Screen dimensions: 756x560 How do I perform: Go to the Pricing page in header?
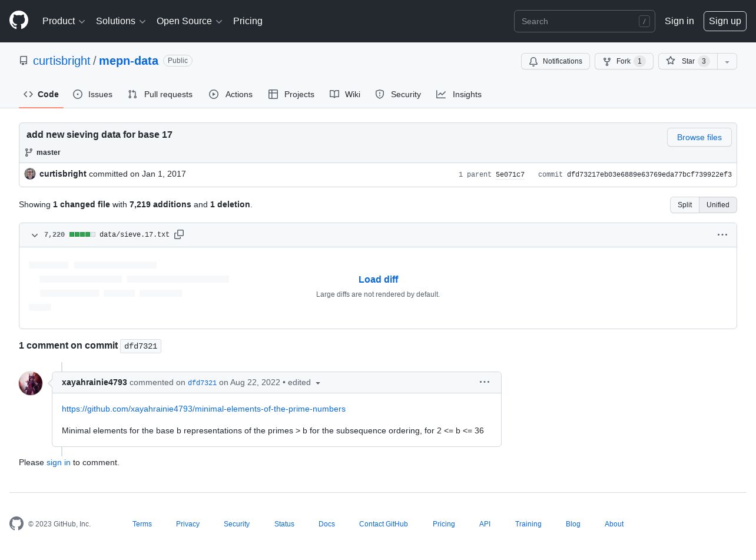click(x=248, y=21)
